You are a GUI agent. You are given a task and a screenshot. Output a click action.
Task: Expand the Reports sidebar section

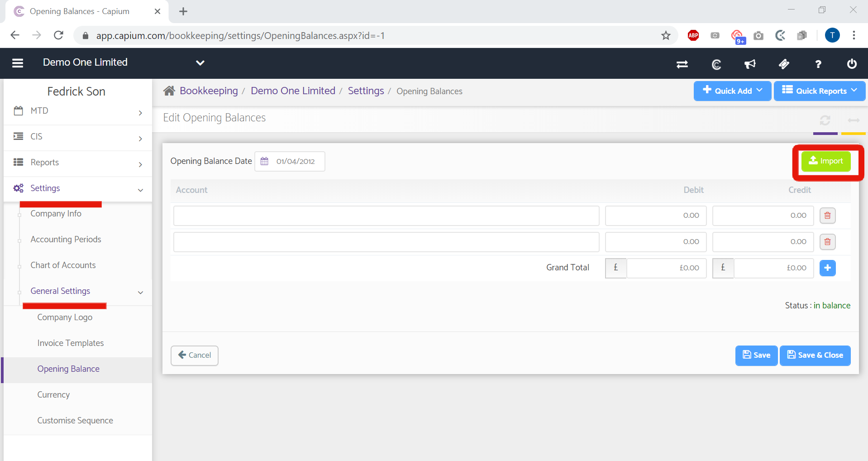[78, 163]
